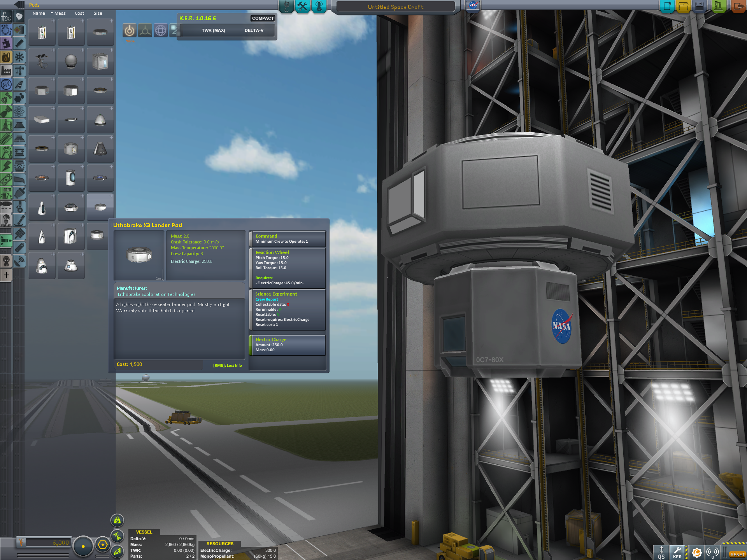The image size is (747, 560).
Task: Open the QS quick search toolbar icon
Action: point(661,552)
